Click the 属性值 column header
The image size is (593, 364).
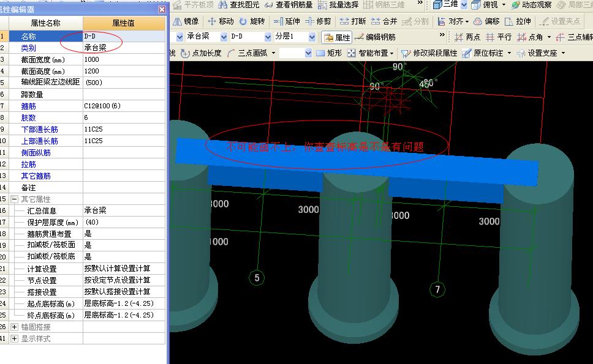point(124,23)
